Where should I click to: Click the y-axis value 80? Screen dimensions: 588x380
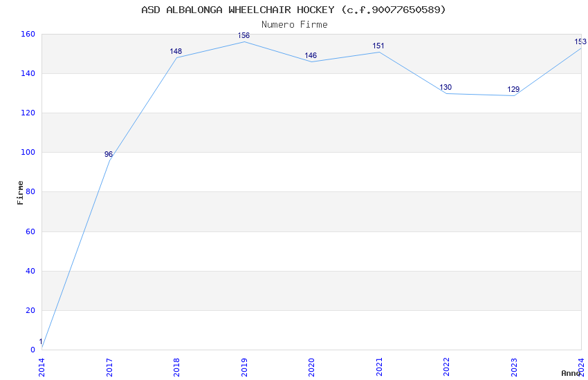[30, 192]
